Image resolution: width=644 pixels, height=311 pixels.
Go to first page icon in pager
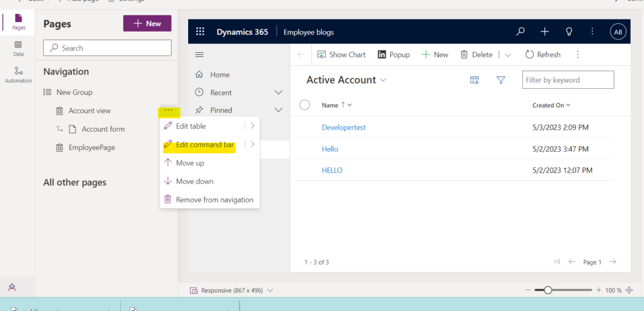557,262
